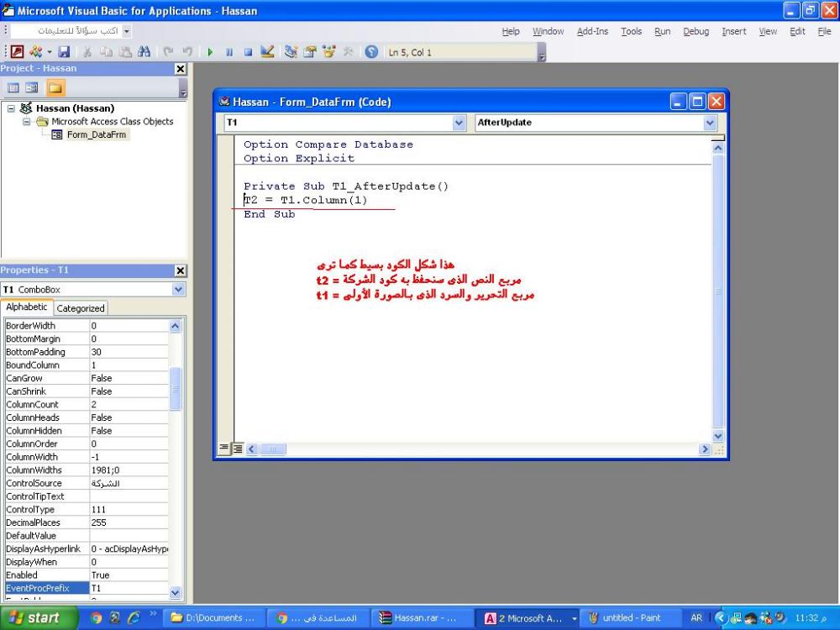Open the T1 ComboBox properties object dropdown
Image resolution: width=840 pixels, height=630 pixels.
[x=178, y=289]
